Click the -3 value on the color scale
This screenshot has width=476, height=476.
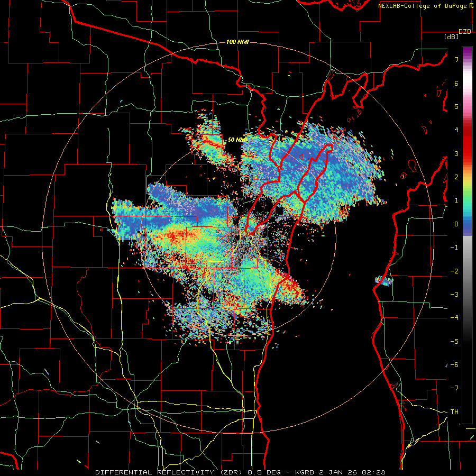click(x=454, y=295)
